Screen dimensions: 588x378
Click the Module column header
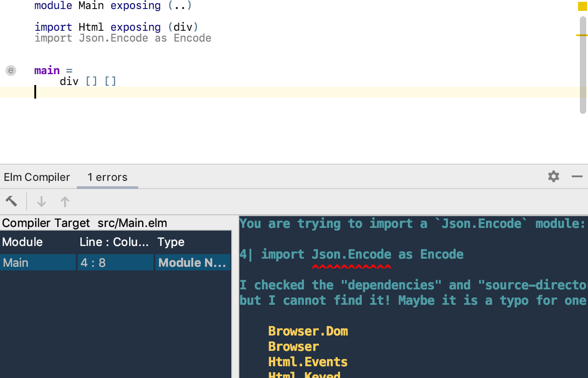pyautogui.click(x=22, y=242)
